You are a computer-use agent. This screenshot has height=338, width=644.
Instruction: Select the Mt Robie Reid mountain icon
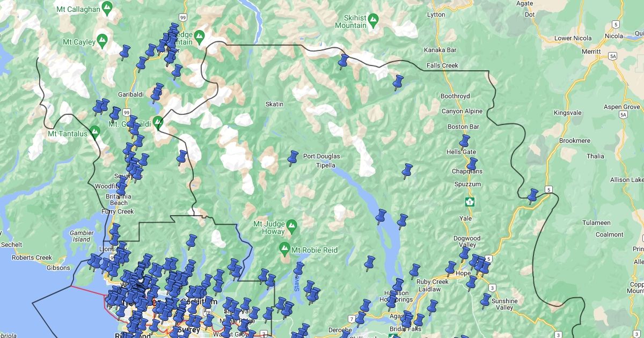click(284, 249)
